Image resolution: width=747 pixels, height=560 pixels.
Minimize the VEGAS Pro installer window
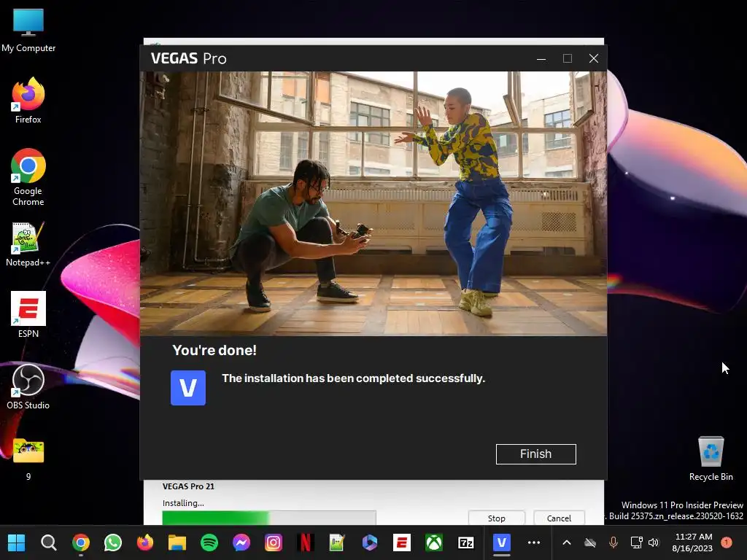(x=541, y=58)
